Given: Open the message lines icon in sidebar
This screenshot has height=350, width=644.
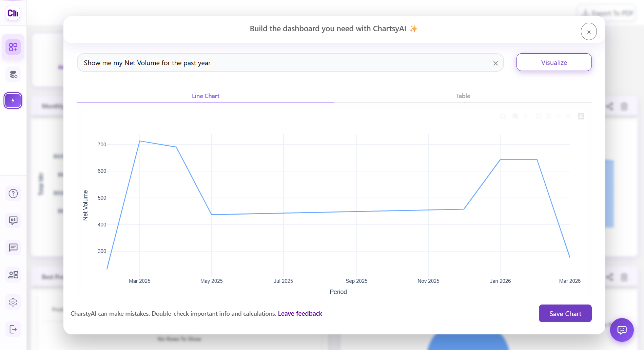Looking at the screenshot, I should point(13,248).
